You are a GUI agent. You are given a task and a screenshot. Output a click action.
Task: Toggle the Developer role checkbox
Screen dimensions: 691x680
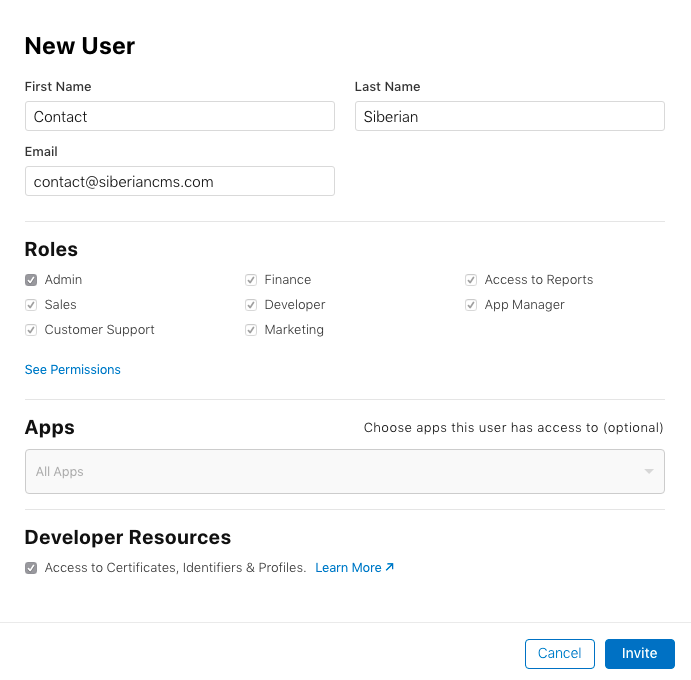[251, 305]
